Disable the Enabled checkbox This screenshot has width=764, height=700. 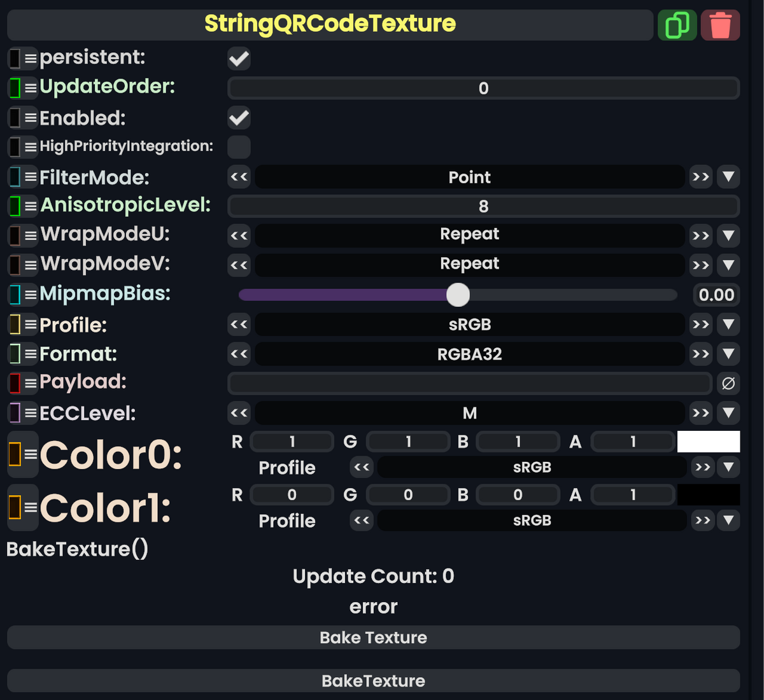click(239, 118)
